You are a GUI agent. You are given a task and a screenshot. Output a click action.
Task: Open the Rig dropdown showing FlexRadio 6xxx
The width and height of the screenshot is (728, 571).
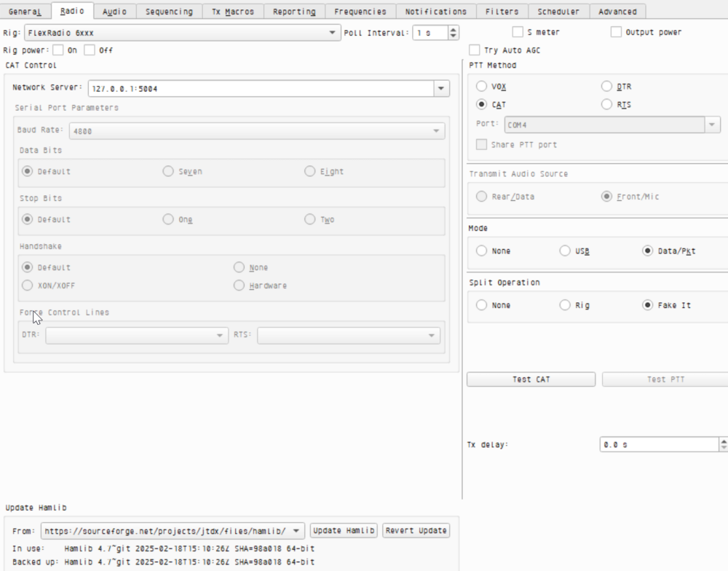(183, 33)
